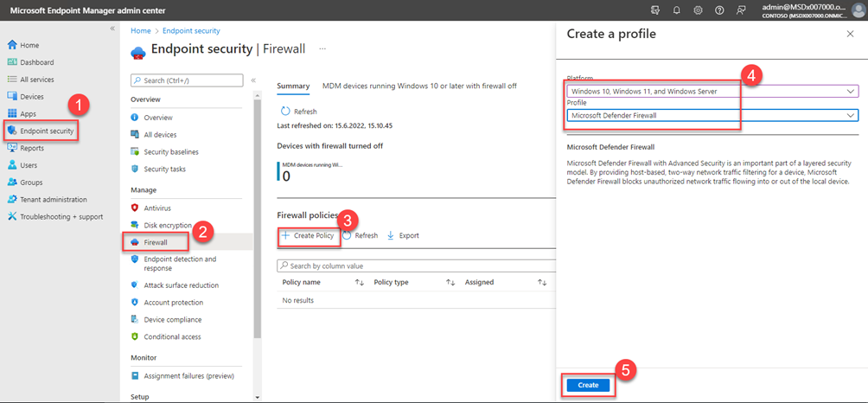Open the ellipsis menu beside Firewall title

pos(322,48)
